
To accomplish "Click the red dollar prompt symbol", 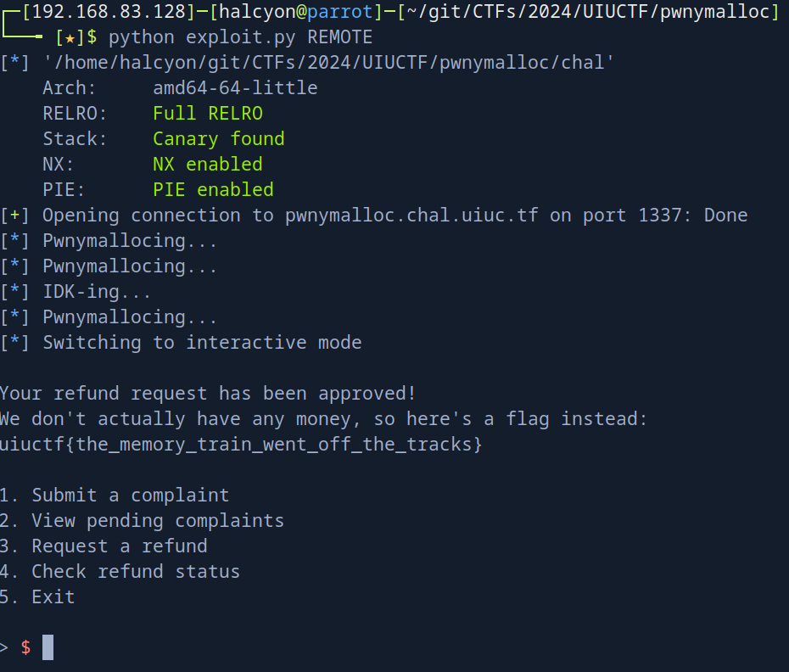I will 25,647.
